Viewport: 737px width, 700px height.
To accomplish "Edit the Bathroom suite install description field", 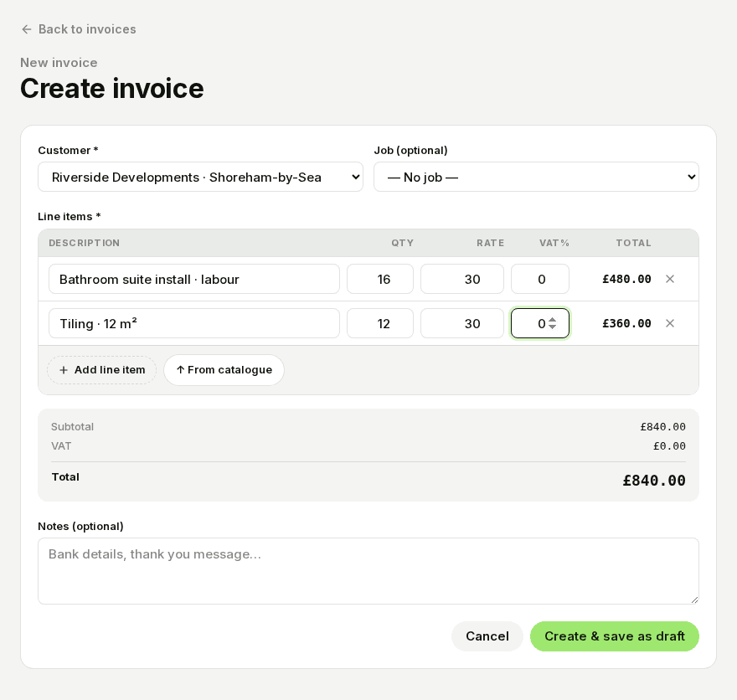I will 194,279.
